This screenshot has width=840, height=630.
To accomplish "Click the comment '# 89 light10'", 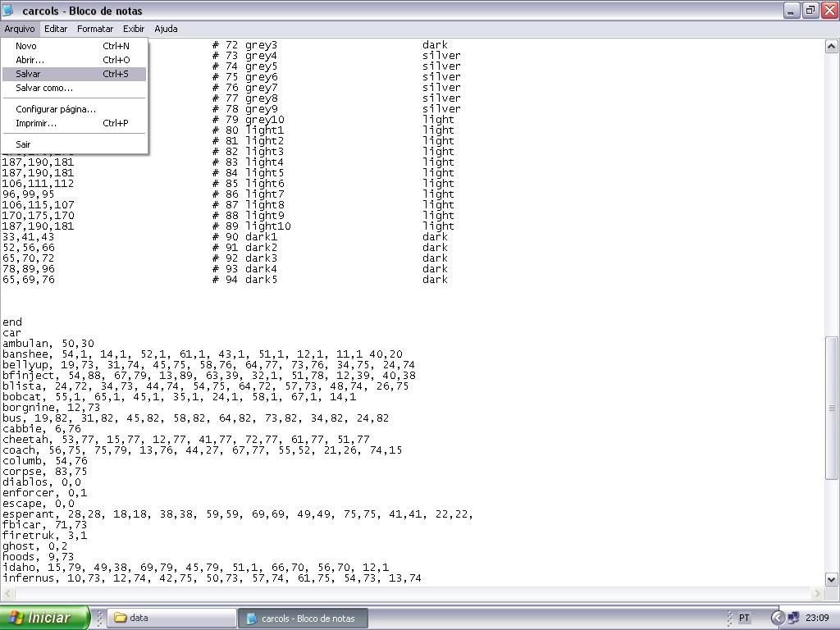I will coord(252,226).
